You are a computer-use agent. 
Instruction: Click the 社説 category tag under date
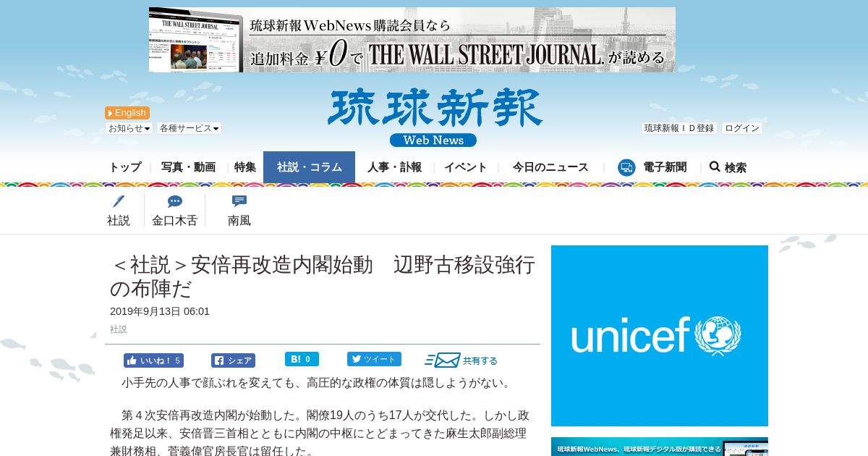[119, 329]
